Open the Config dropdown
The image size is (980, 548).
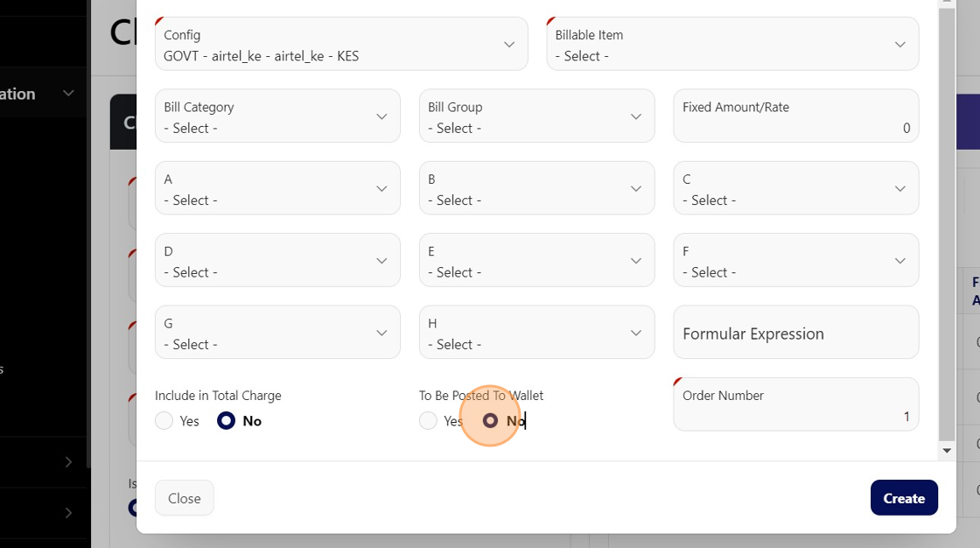point(341,45)
